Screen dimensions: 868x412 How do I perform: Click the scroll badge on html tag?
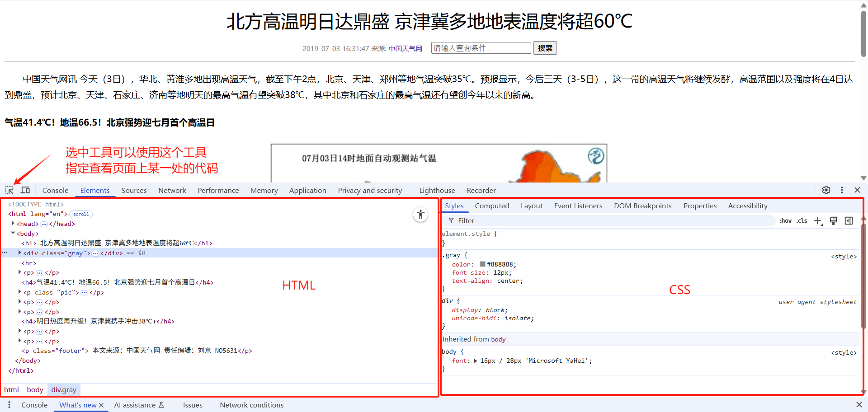(81, 214)
